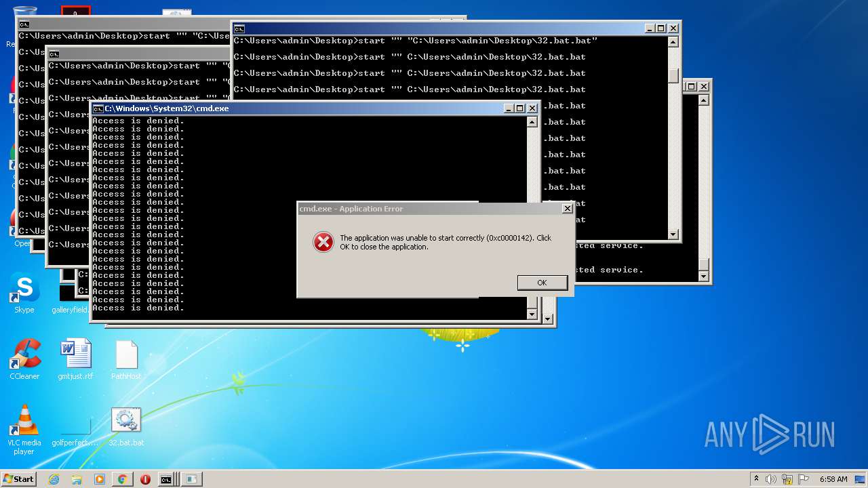Open Windows Explorer from taskbar
The height and width of the screenshot is (488, 868).
[77, 479]
